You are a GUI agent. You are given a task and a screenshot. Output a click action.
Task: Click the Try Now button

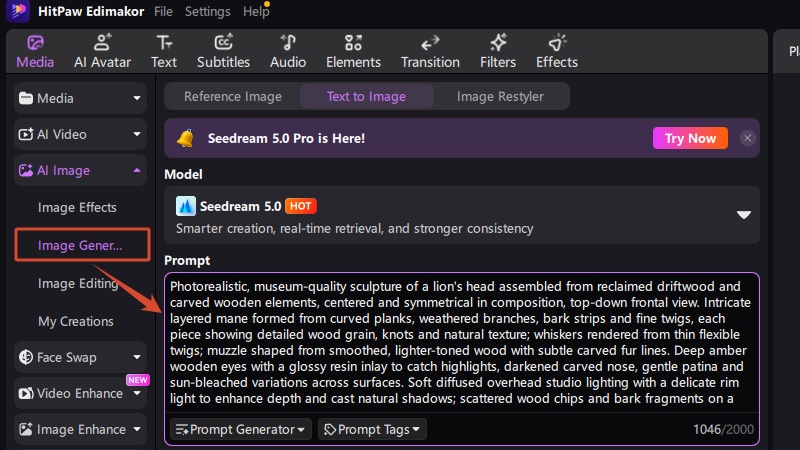(x=690, y=138)
